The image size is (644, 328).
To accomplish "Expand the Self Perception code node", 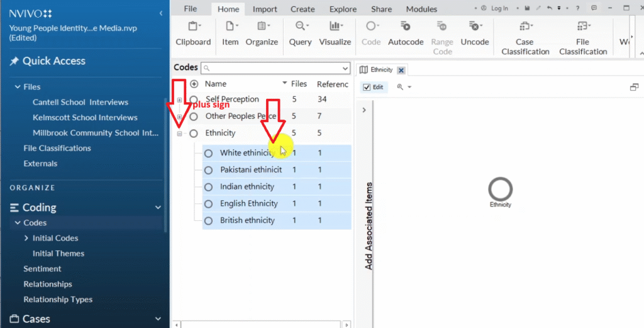I will (x=180, y=99).
